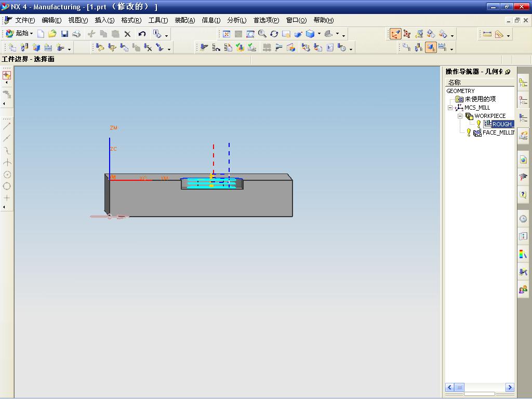
Task: Click the Create Program icon
Action: click(12, 48)
